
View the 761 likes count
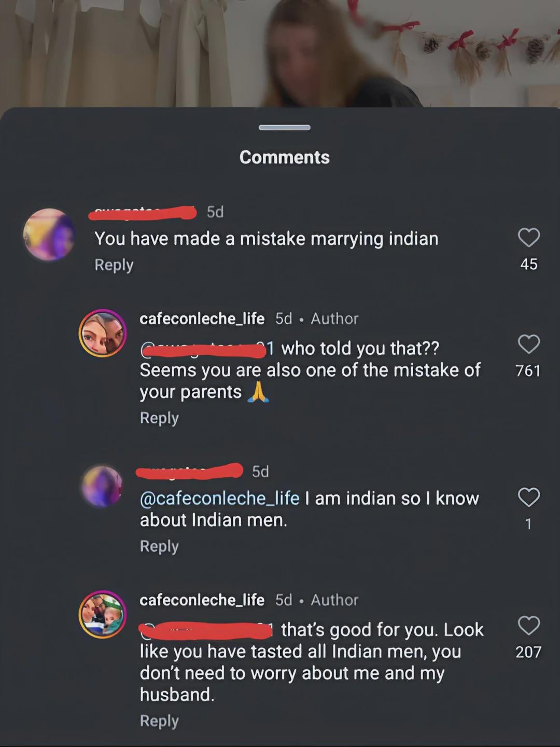(528, 370)
